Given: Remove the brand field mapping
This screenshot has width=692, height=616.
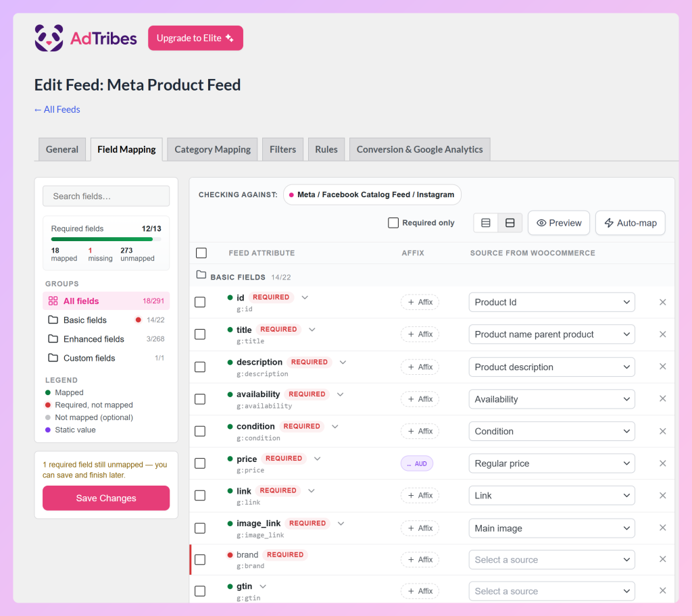Looking at the screenshot, I should tap(662, 559).
